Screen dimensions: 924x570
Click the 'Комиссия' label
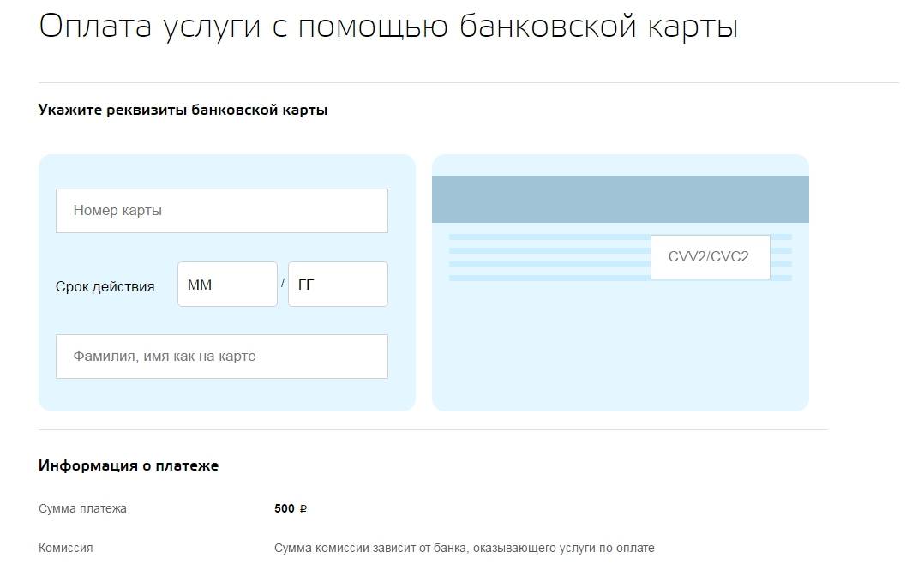pos(66,548)
